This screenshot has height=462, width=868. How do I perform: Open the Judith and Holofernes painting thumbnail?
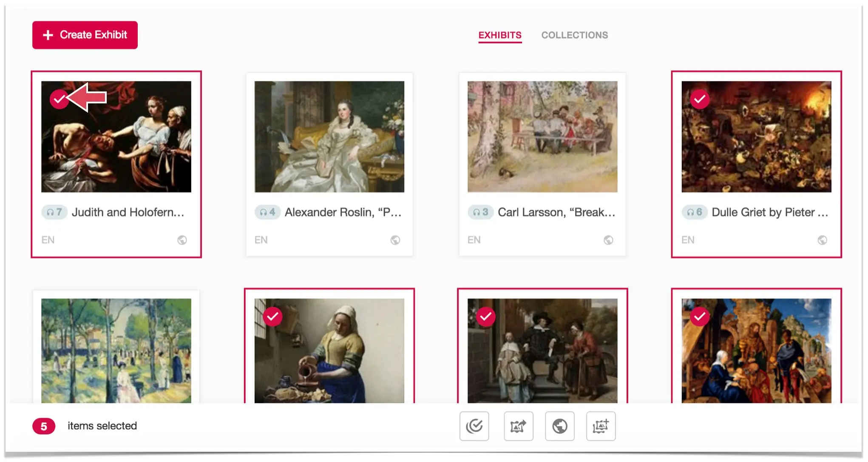pos(116,137)
